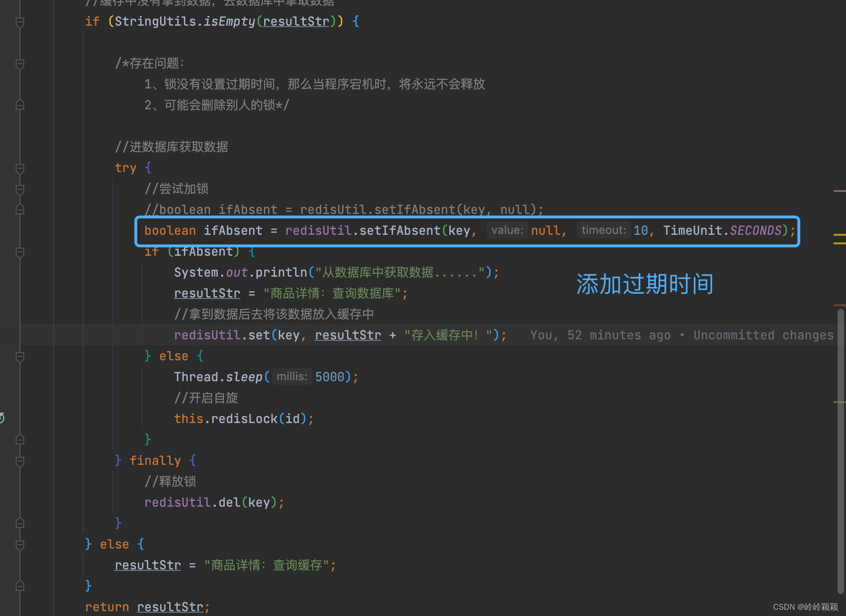Screen dimensions: 846x616
Task: Collapse the block comment fold marker at 存在问题
Action: (20, 64)
